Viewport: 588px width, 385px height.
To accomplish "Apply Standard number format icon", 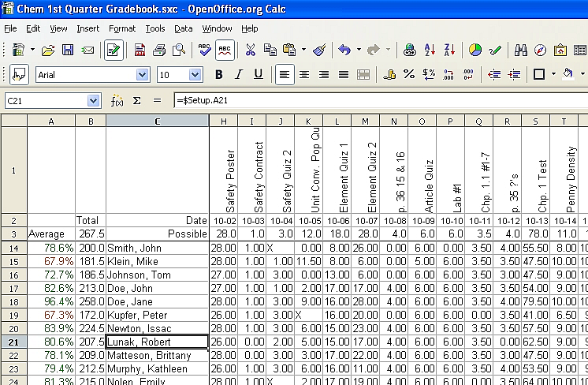I will pos(429,75).
